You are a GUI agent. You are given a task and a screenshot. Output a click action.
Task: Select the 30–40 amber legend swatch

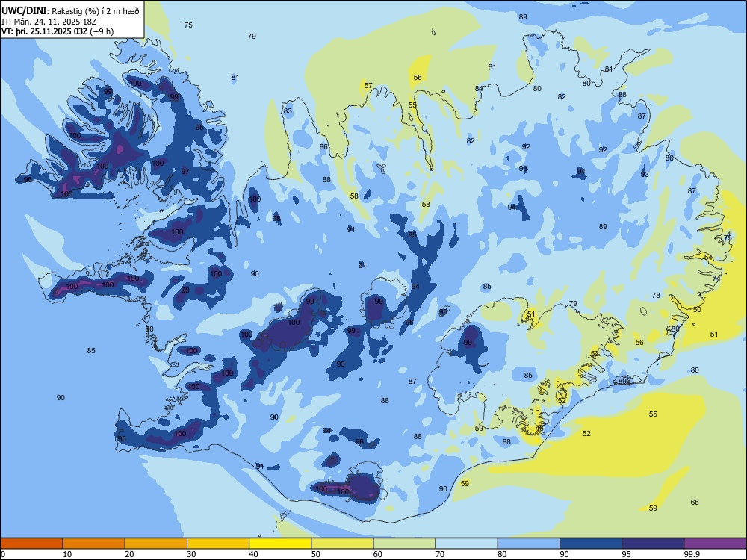coord(218,544)
